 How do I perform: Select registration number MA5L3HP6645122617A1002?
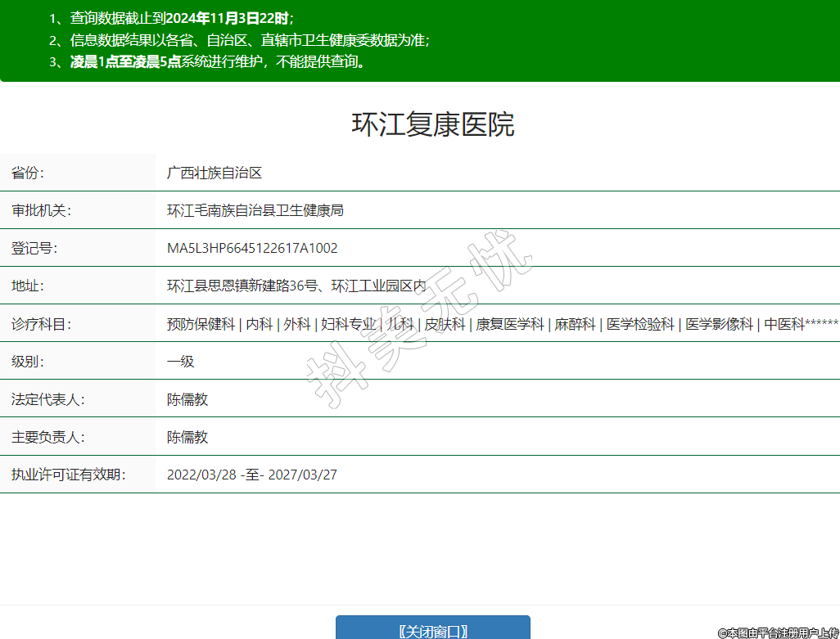[x=252, y=248]
